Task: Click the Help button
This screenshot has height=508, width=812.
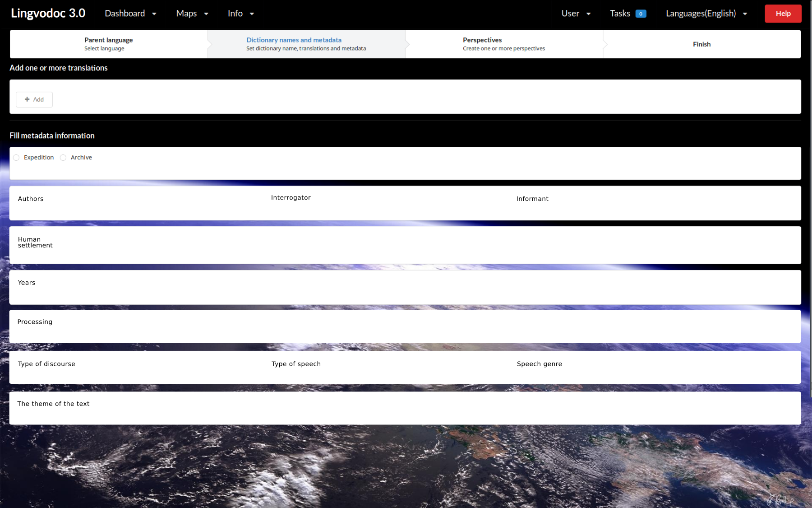Action: (x=783, y=13)
